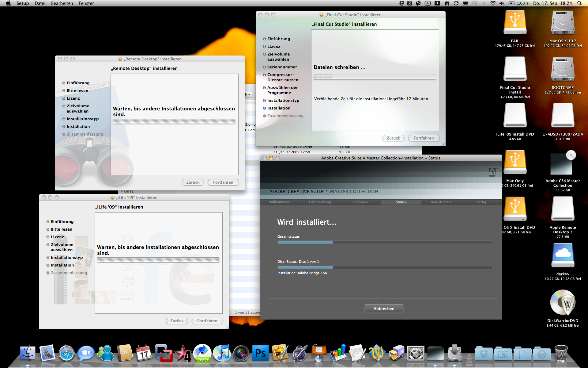Open the Time Machine menu bar icon
The image size is (588, 368).
pyautogui.click(x=475, y=3)
